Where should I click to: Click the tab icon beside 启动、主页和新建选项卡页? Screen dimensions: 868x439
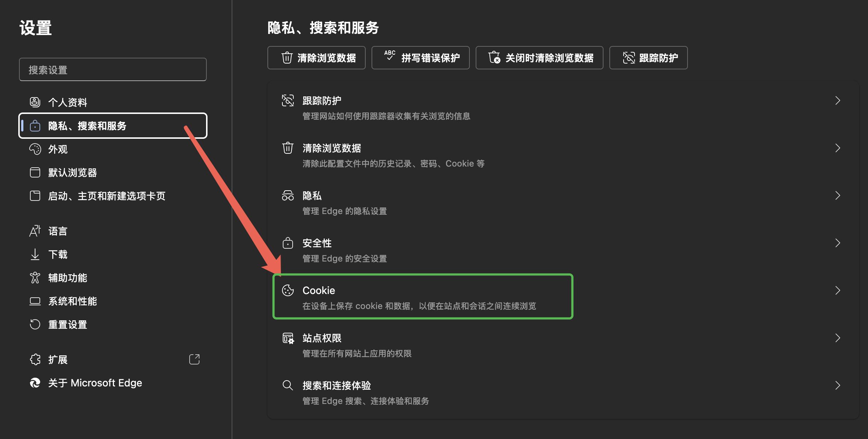35,196
